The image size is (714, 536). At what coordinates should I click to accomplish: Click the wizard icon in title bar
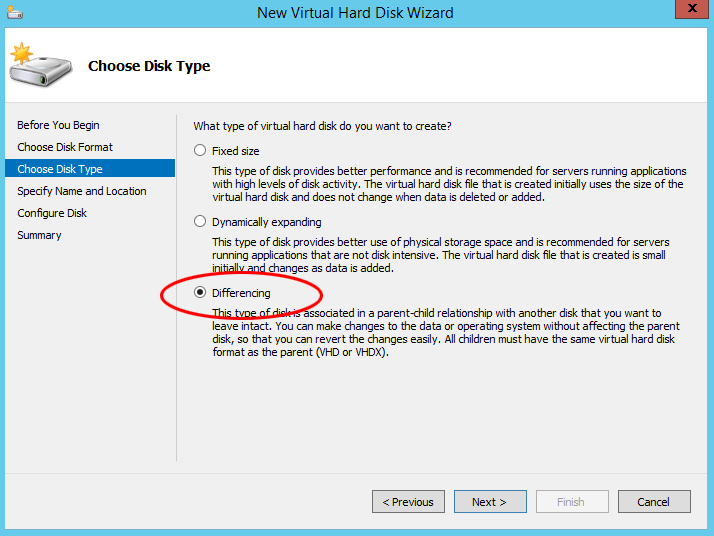(x=15, y=12)
